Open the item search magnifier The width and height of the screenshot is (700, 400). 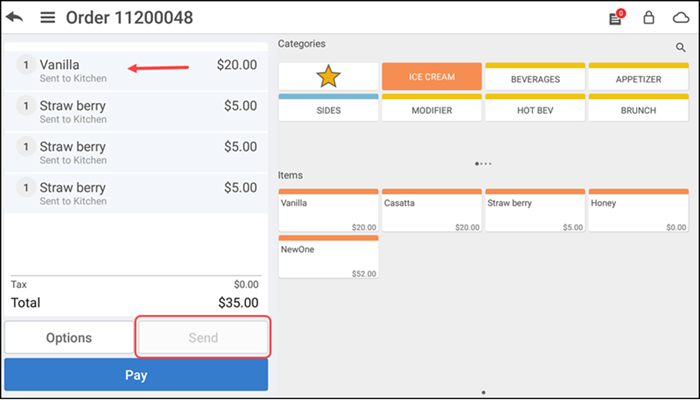pos(680,47)
